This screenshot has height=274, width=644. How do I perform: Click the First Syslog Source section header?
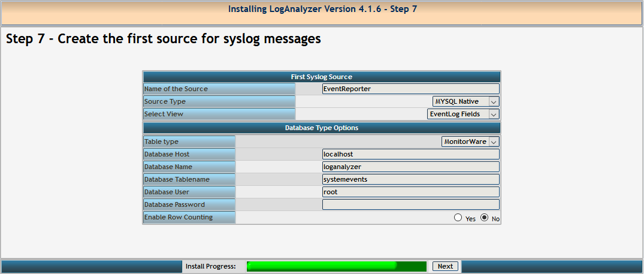(321, 77)
